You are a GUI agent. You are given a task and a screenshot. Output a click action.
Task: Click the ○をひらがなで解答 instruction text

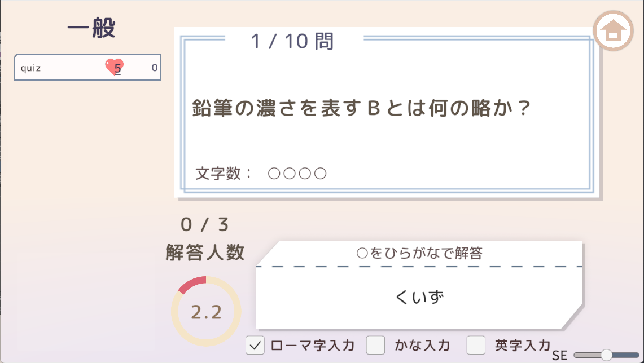tap(419, 254)
